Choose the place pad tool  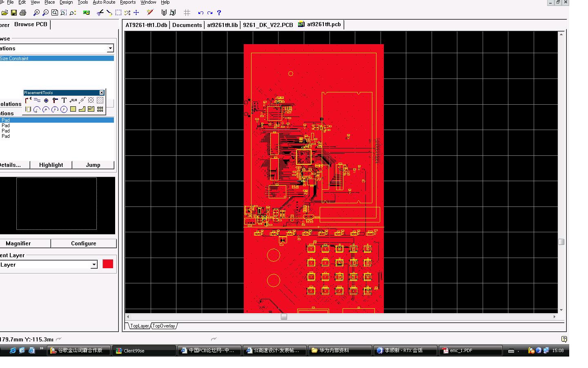point(46,100)
